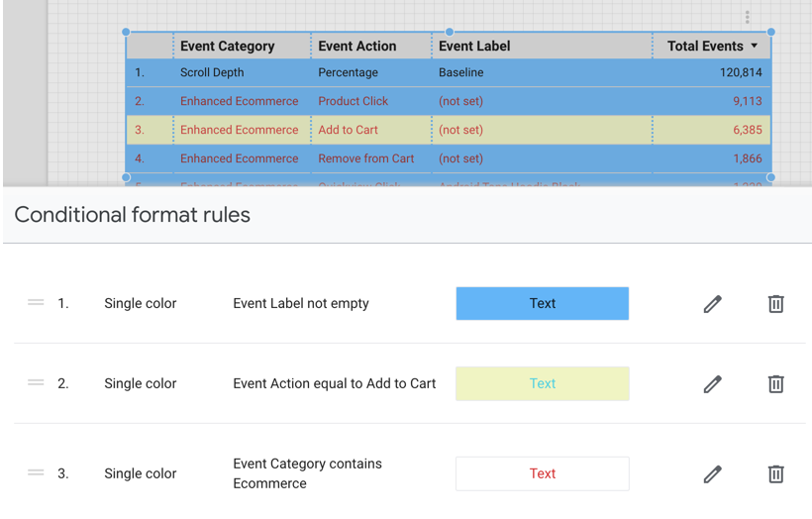Select the Event Action column header
Viewport: 812px width, 519px height.
click(x=356, y=46)
